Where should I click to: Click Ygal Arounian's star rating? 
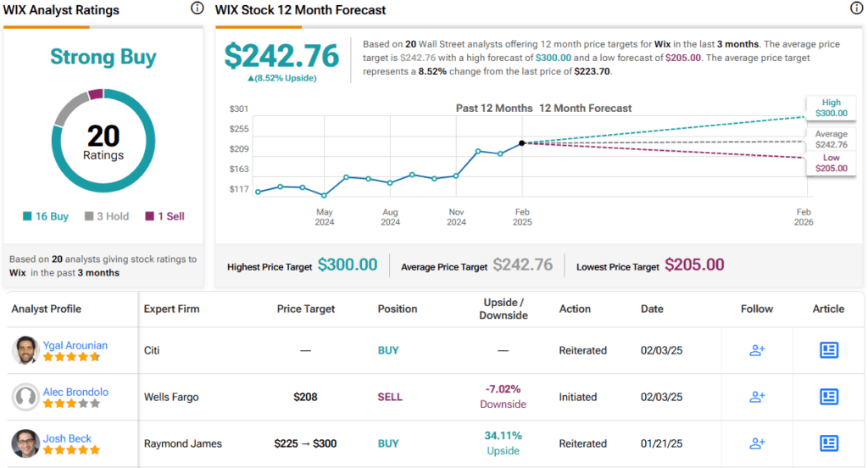click(71, 357)
